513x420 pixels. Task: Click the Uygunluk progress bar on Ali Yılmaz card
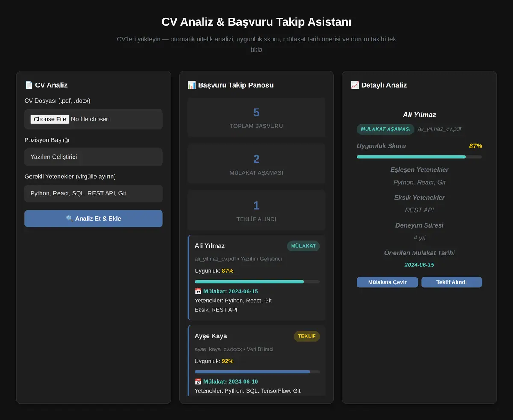coord(257,281)
